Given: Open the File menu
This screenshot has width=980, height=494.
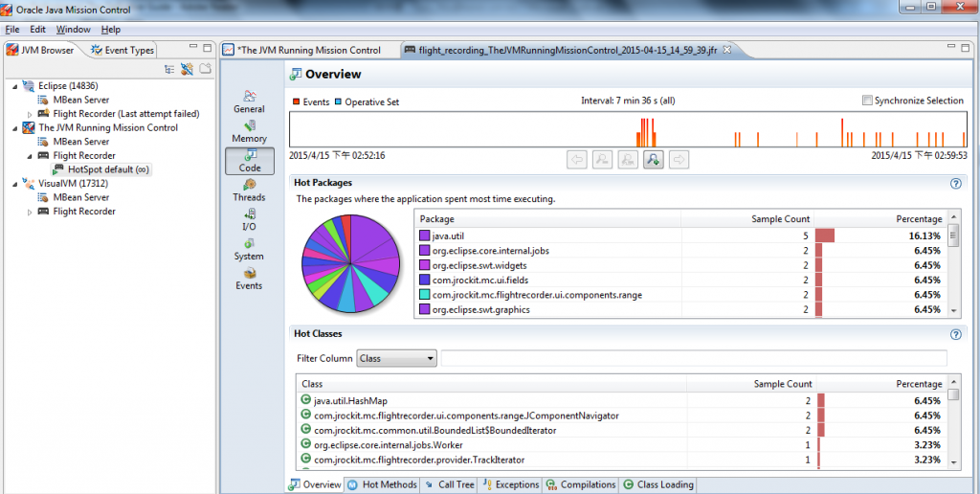Looking at the screenshot, I should (12, 30).
